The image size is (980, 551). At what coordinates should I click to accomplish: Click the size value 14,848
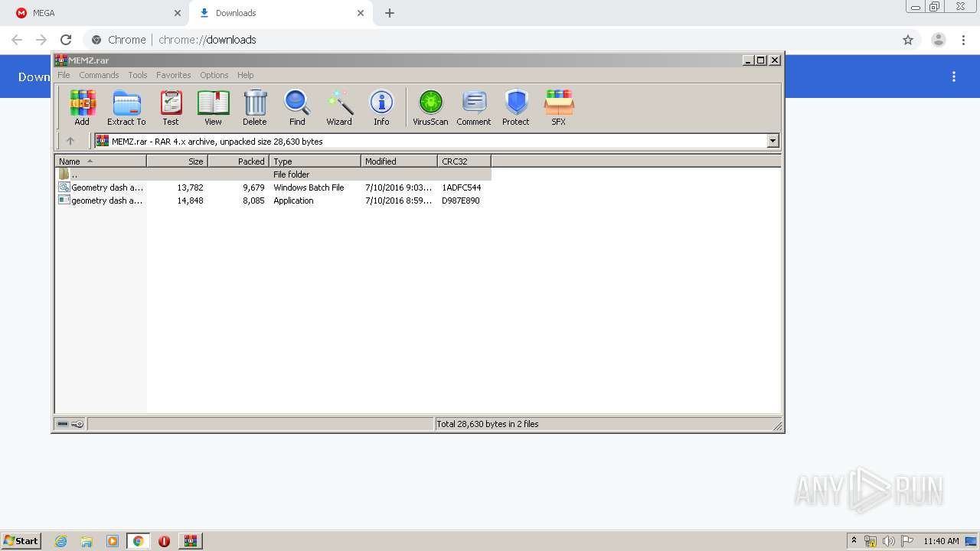190,201
